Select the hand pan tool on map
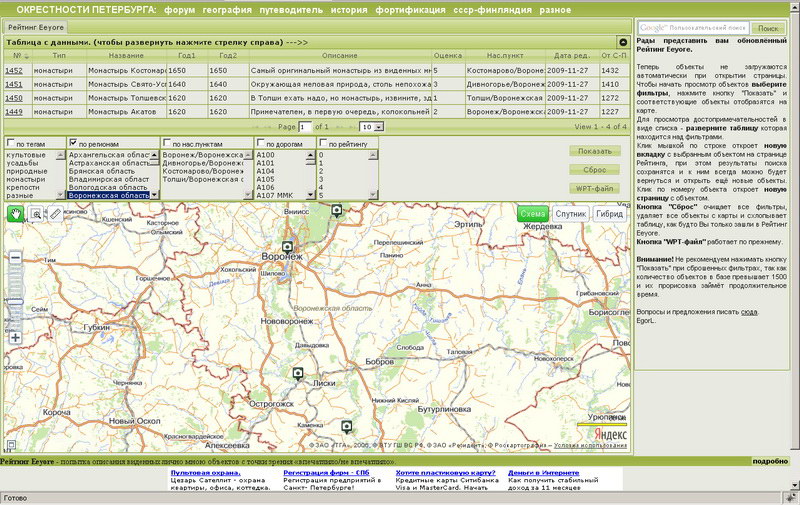 point(15,213)
